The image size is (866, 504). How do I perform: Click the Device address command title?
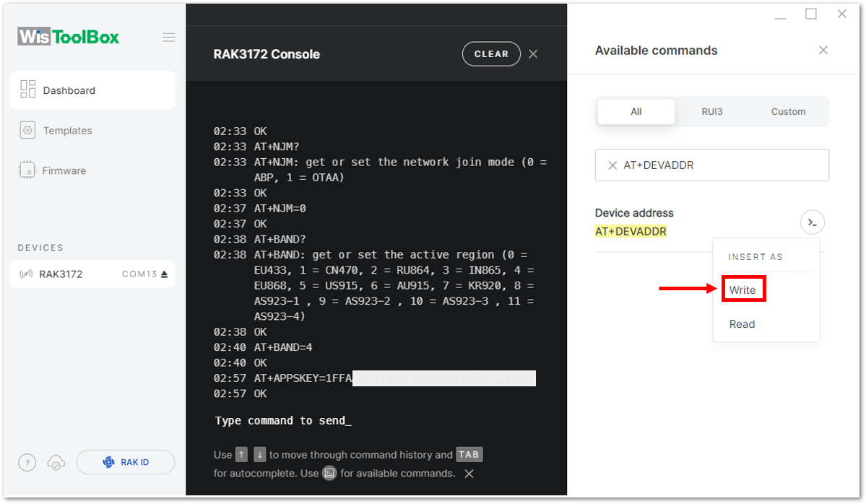click(634, 213)
